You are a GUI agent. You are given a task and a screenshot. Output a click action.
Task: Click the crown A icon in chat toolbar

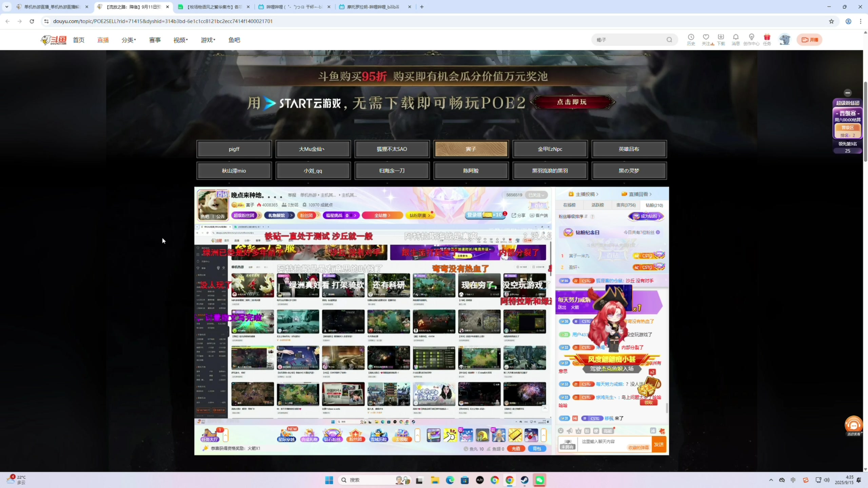(578, 431)
